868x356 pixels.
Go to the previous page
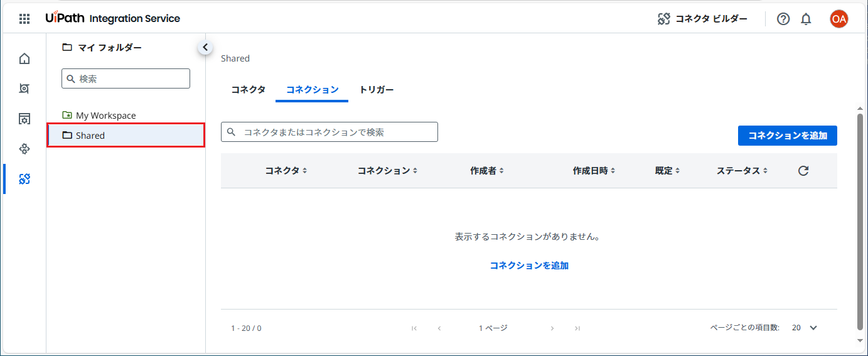point(439,328)
